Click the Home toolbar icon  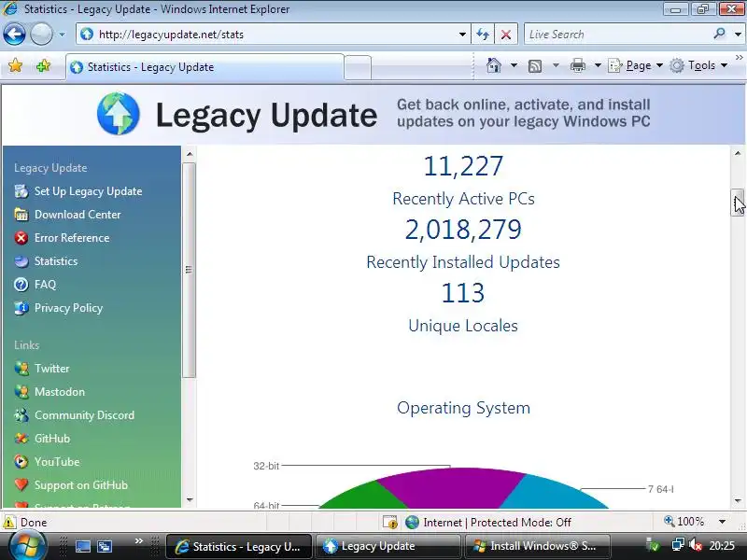[494, 65]
